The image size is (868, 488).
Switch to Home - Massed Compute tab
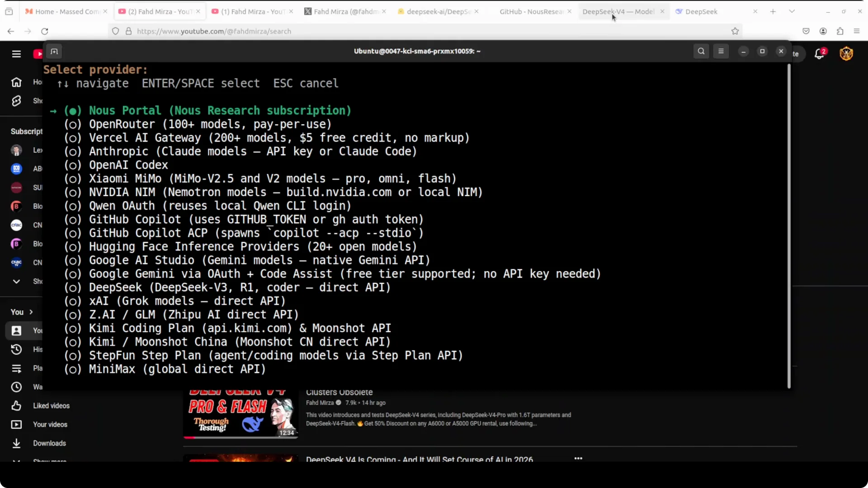66,11
